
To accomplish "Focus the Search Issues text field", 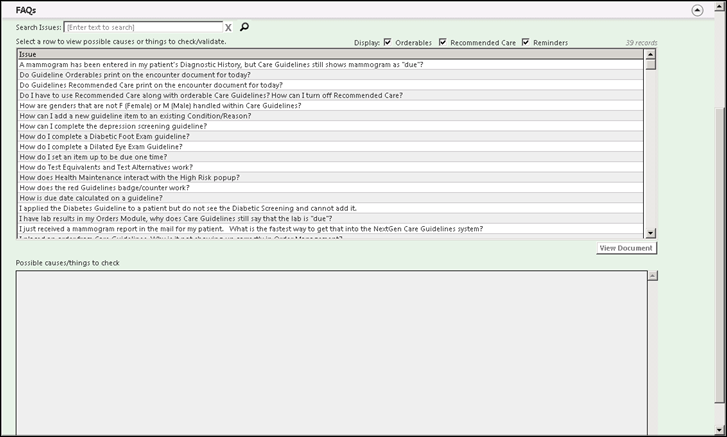I will (143, 27).
